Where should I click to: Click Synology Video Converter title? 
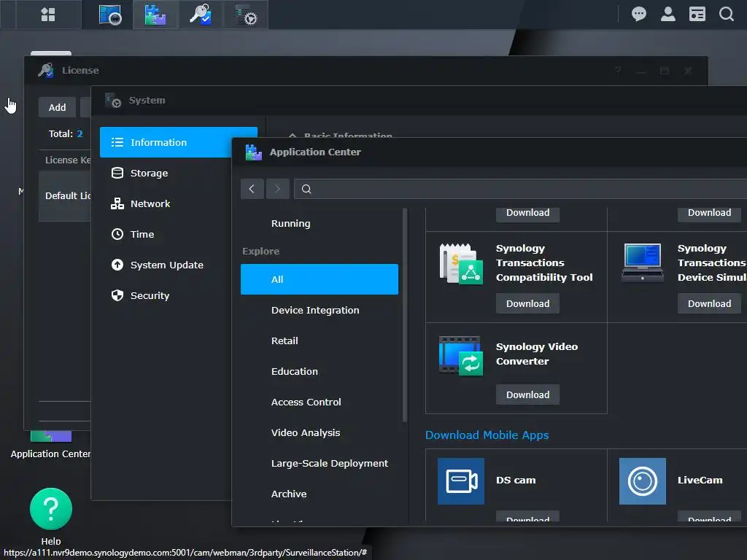pos(536,354)
